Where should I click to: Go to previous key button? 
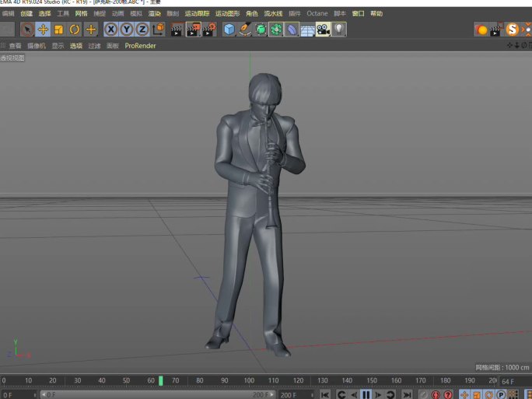pyautogui.click(x=341, y=394)
